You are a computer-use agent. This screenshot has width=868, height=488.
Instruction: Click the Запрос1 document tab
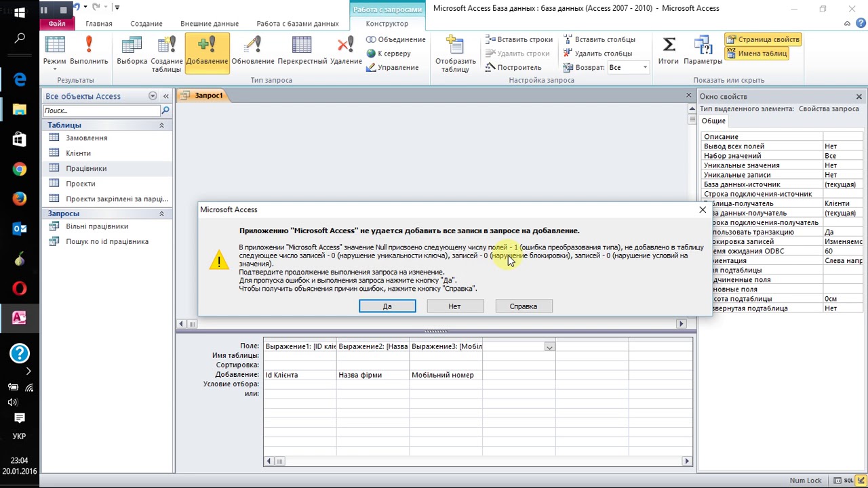click(x=202, y=96)
